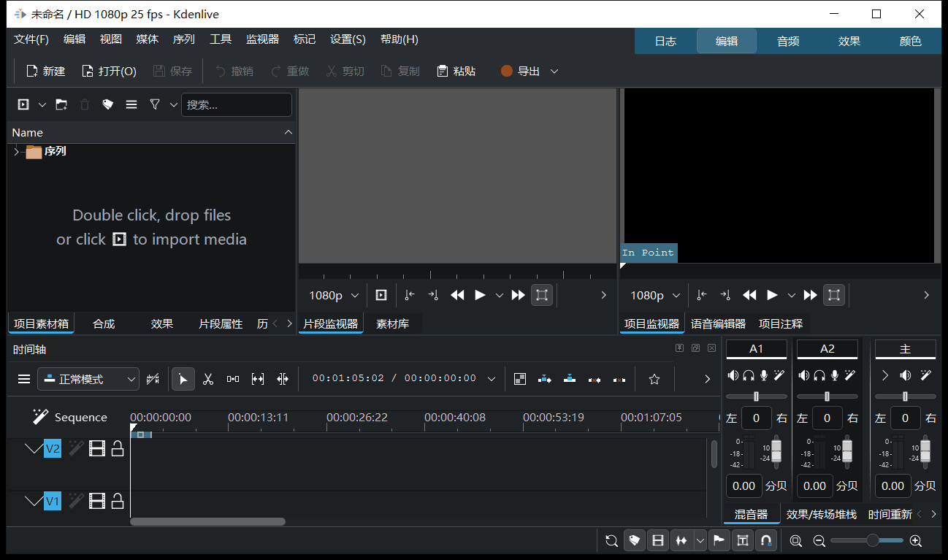Fast forward in the project monitor

tap(810, 295)
